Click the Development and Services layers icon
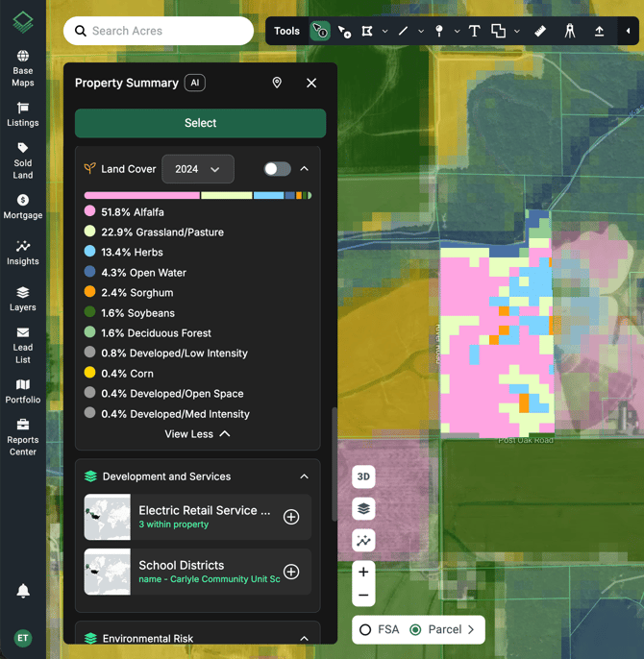This screenshot has width=644, height=659. coord(90,476)
